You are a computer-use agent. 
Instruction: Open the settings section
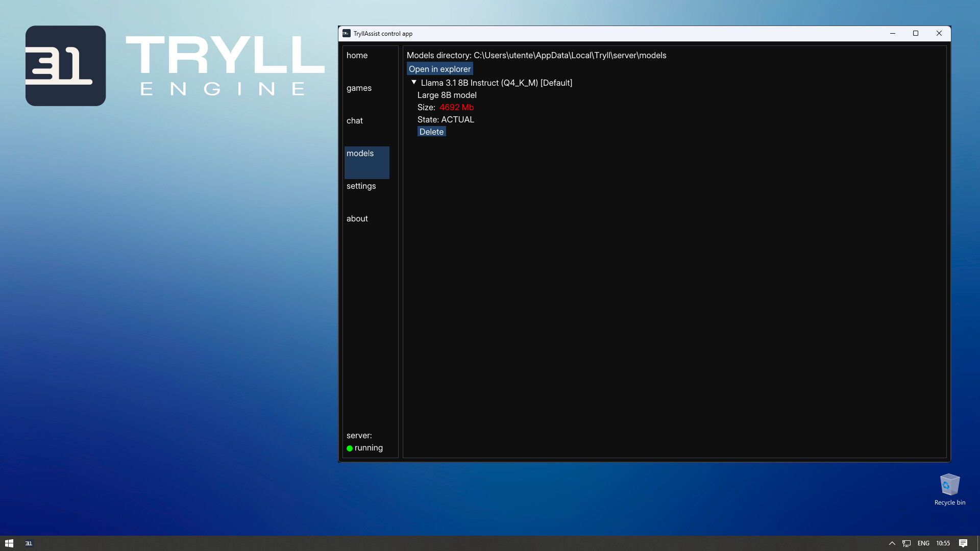coord(361,186)
